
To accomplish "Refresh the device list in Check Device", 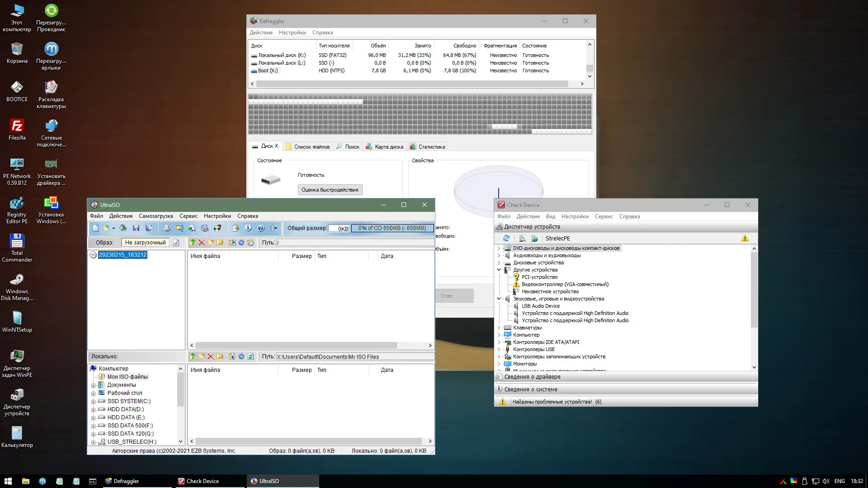I will tap(506, 238).
